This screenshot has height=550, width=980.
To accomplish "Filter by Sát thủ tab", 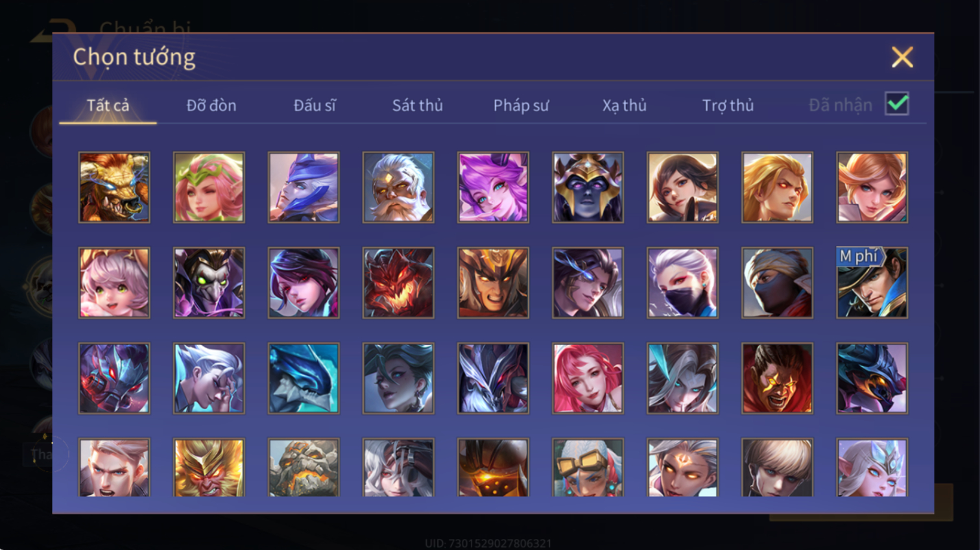I will 418,105.
